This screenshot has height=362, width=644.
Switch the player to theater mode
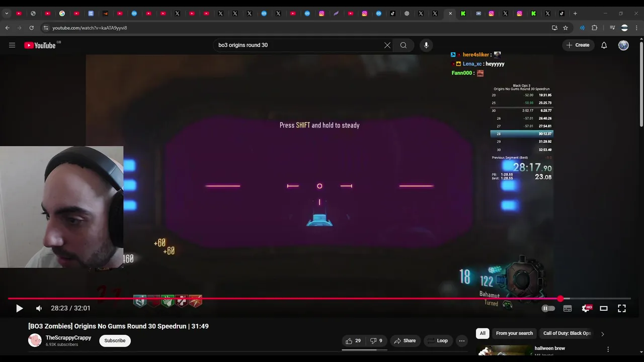coord(604,309)
